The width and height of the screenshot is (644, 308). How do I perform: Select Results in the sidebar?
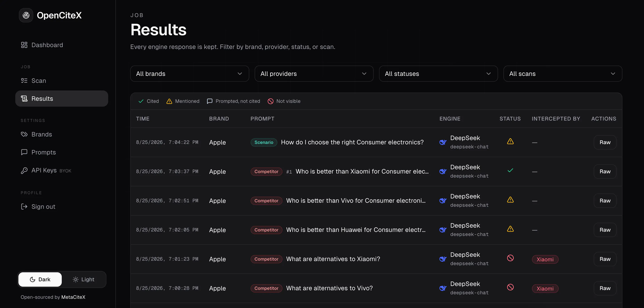62,99
